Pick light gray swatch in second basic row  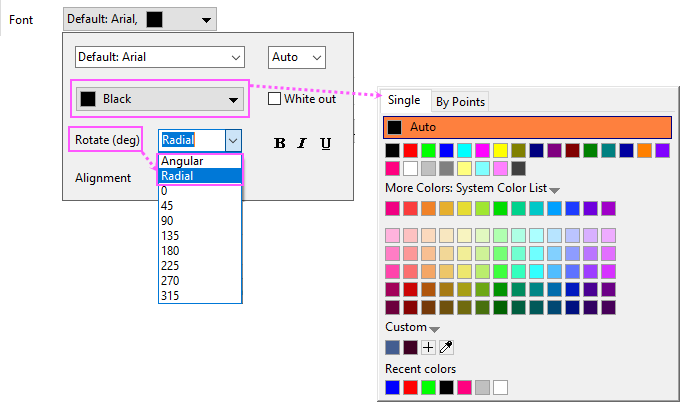pos(428,168)
